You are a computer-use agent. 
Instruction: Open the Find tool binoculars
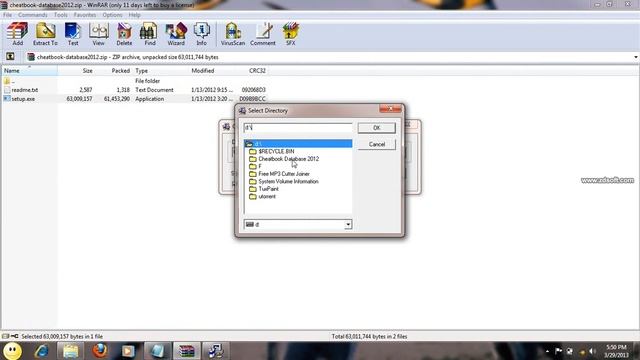pyautogui.click(x=149, y=34)
